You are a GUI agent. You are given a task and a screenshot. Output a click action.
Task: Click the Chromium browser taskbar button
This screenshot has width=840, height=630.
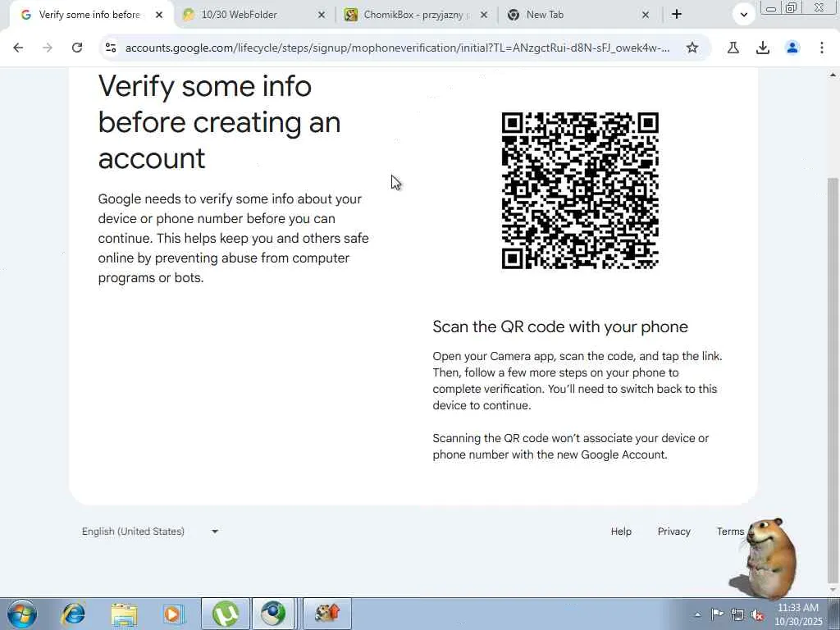pos(274,614)
